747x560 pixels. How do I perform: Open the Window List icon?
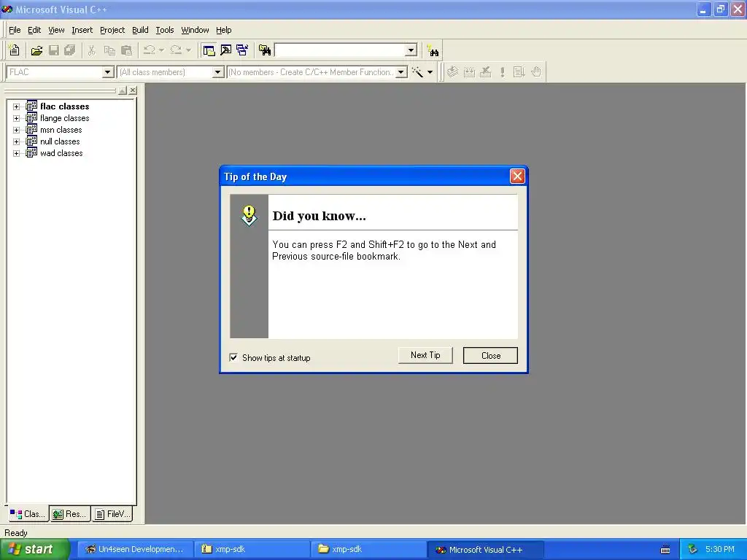pos(242,50)
